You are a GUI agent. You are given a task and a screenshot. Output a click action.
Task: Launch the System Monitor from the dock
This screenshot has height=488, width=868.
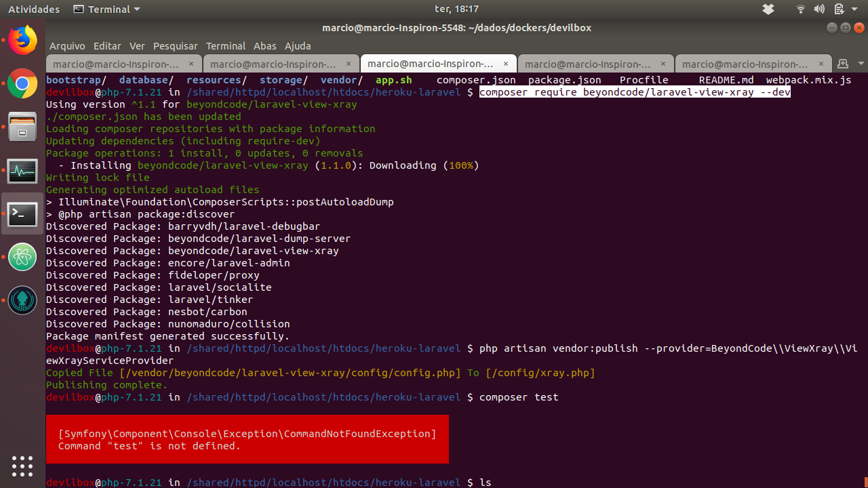22,171
